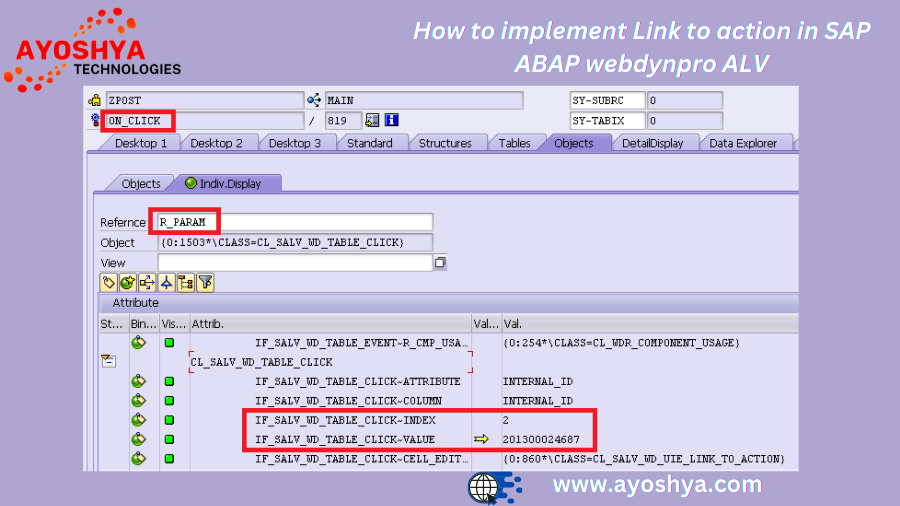Click the branching arrows toolbar icon
The image size is (900, 506).
pos(147,282)
